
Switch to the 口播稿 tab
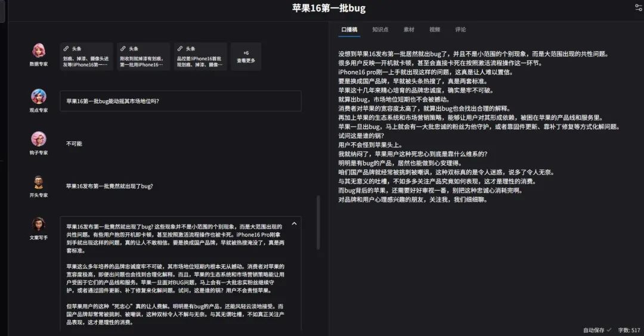(x=349, y=30)
